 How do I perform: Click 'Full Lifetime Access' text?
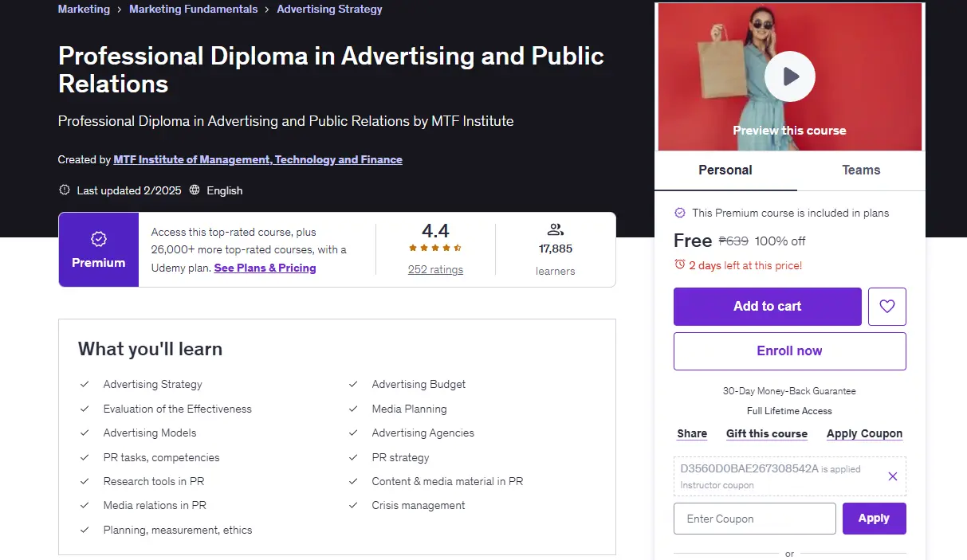click(x=790, y=411)
